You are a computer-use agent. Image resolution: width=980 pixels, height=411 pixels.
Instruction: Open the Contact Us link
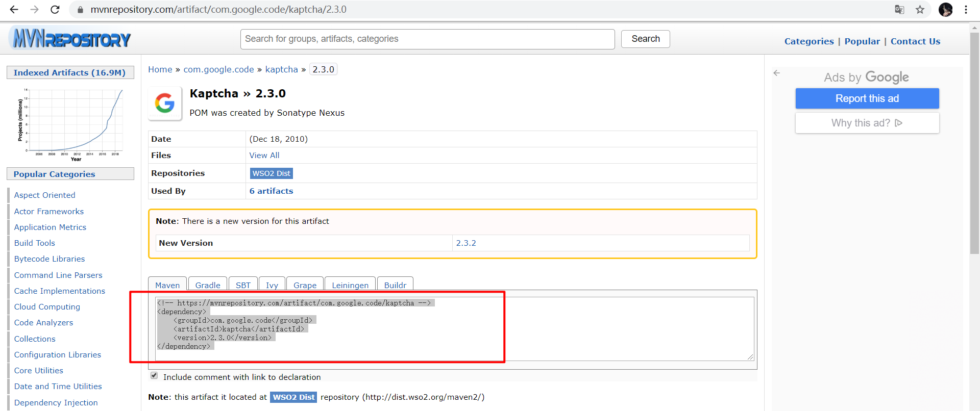915,41
